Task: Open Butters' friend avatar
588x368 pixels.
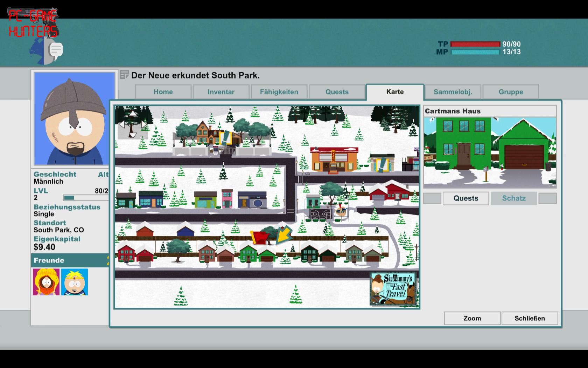Action: pyautogui.click(x=75, y=282)
